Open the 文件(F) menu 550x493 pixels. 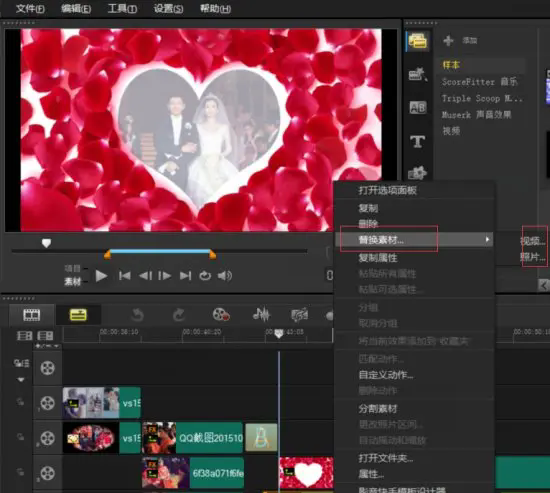[30, 8]
